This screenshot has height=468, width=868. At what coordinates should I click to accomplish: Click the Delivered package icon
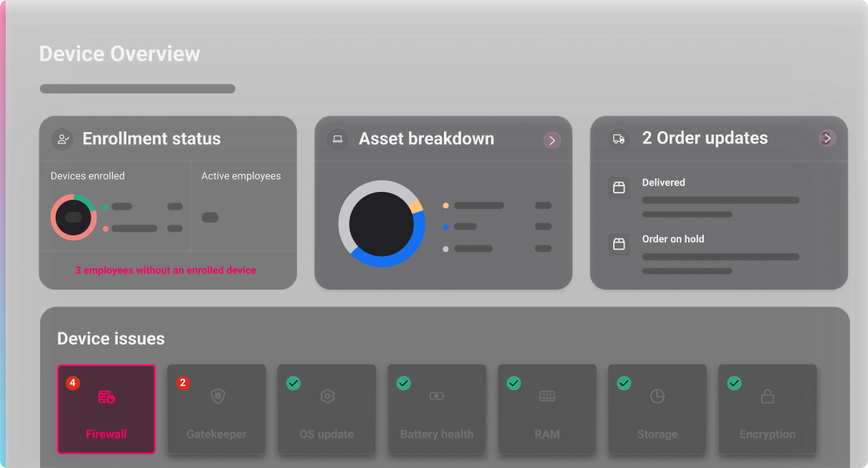(x=619, y=188)
